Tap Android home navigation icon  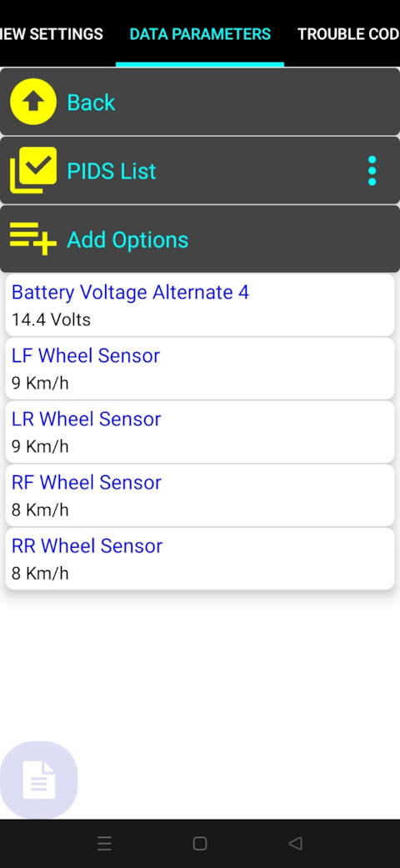tap(200, 843)
